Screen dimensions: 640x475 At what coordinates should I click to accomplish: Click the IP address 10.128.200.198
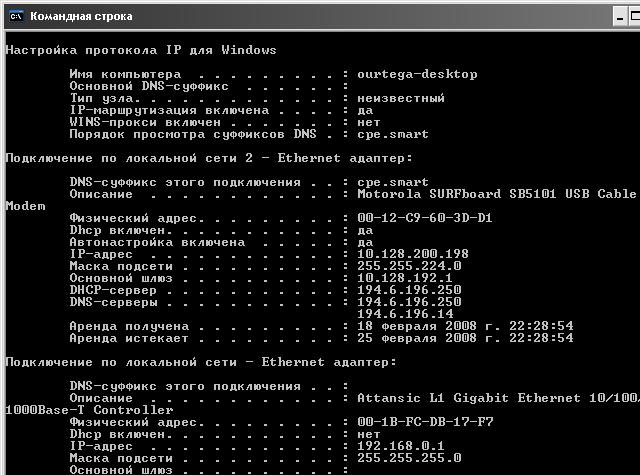coord(413,254)
